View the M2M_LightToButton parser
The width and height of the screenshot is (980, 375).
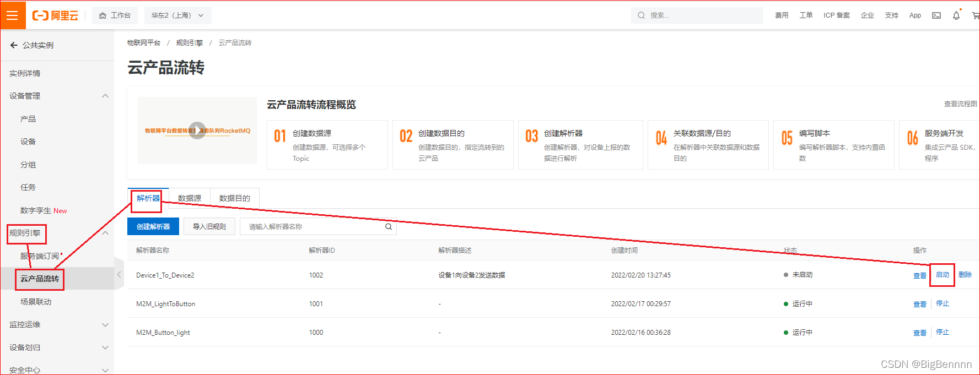click(919, 304)
